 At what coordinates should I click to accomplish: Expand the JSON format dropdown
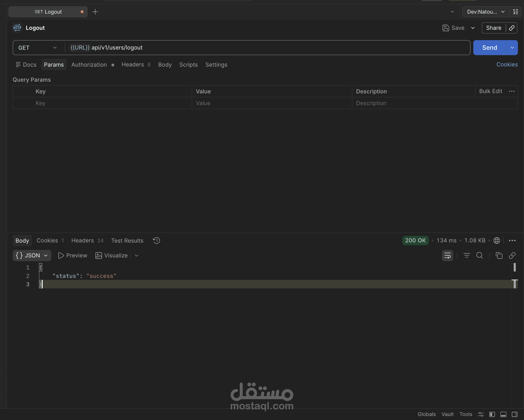click(32, 256)
